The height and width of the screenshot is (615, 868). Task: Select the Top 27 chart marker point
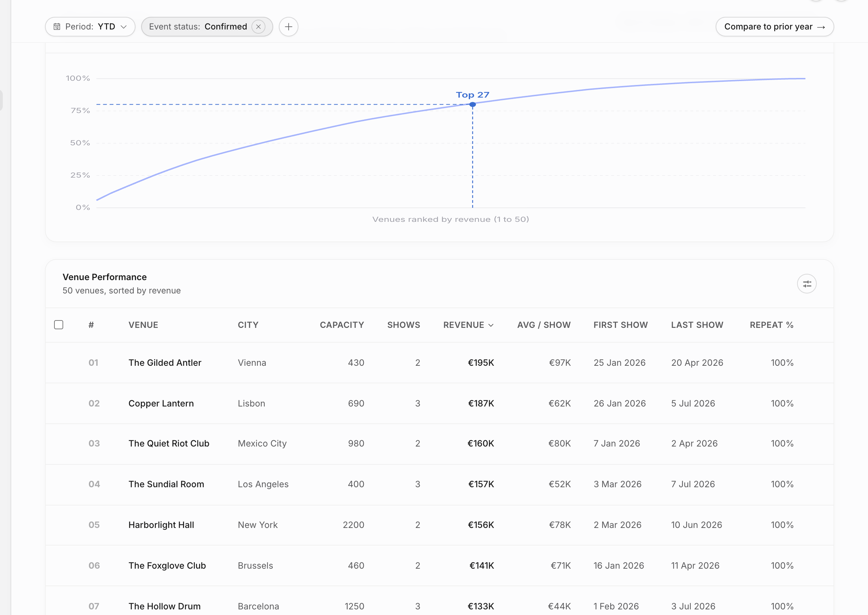point(473,105)
